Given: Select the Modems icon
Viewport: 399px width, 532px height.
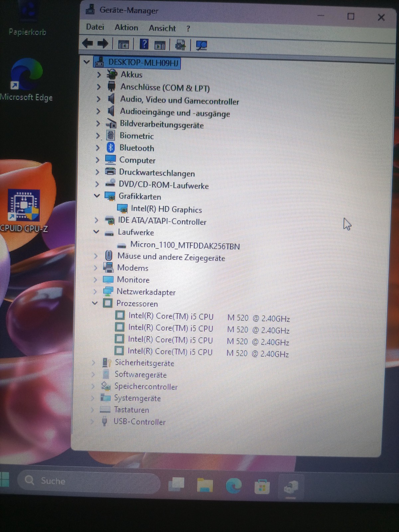Looking at the screenshot, I should click(108, 267).
